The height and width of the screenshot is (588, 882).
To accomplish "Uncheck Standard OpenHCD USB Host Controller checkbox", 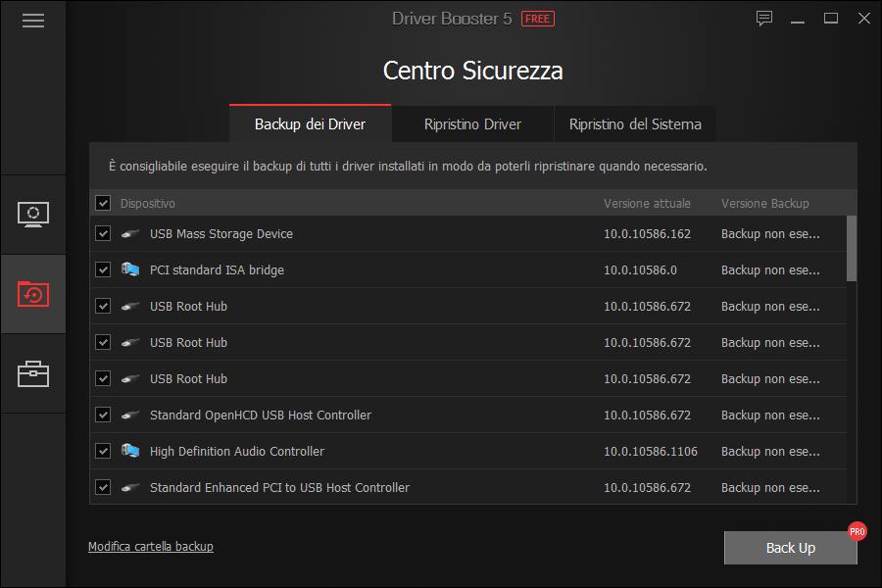I will [103, 415].
